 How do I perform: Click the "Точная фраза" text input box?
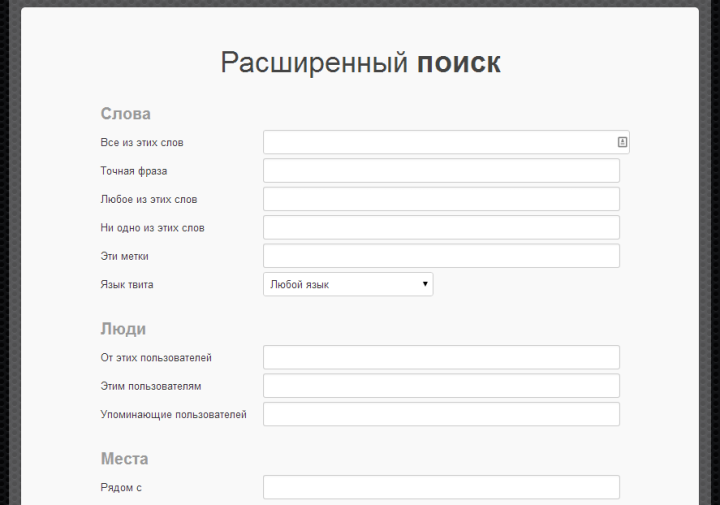pos(441,171)
